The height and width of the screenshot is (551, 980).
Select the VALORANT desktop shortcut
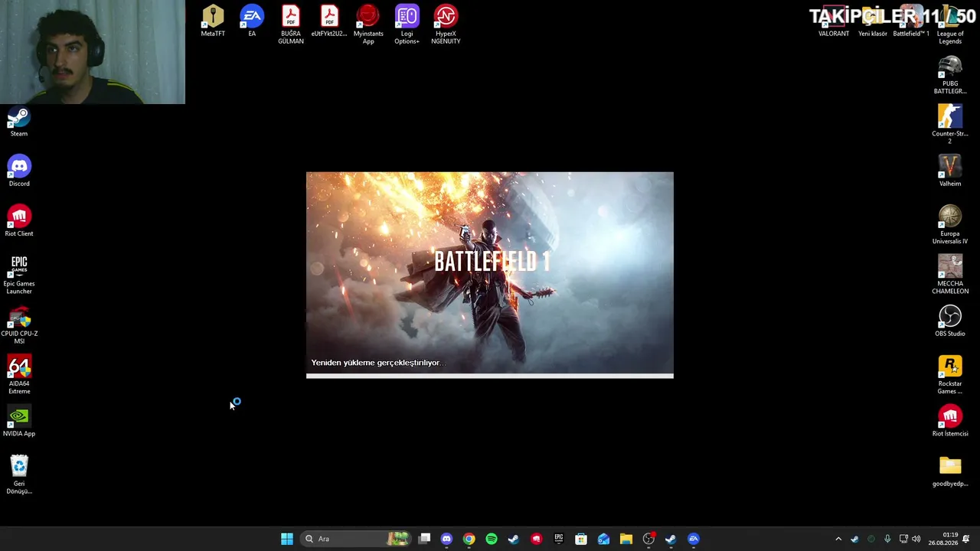click(x=834, y=21)
